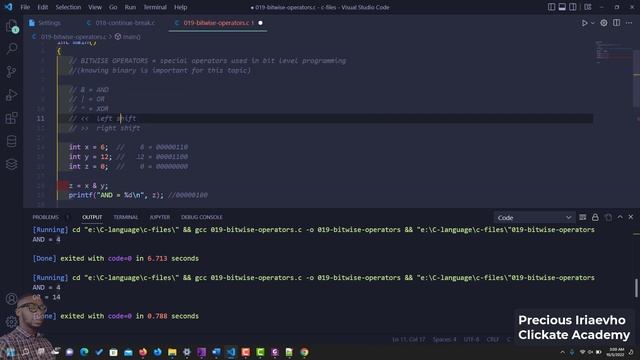Screen dimensions: 640x360
Task: Open the Extensions view
Action: tap(11, 118)
